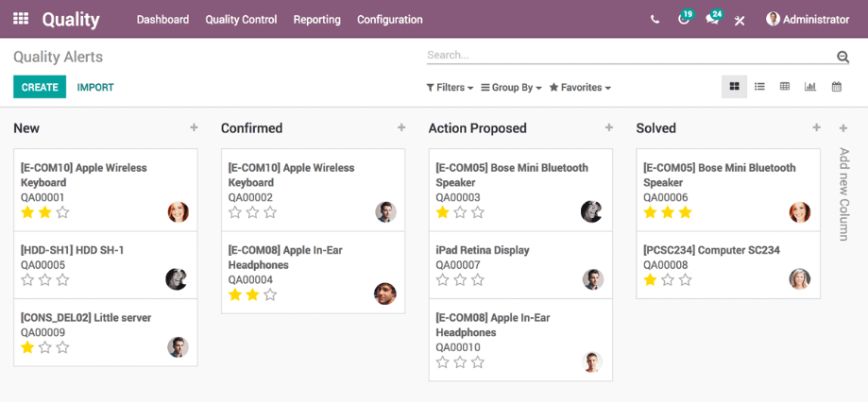Image resolution: width=868 pixels, height=402 pixels.
Task: Open the Reporting menu
Action: tap(316, 20)
